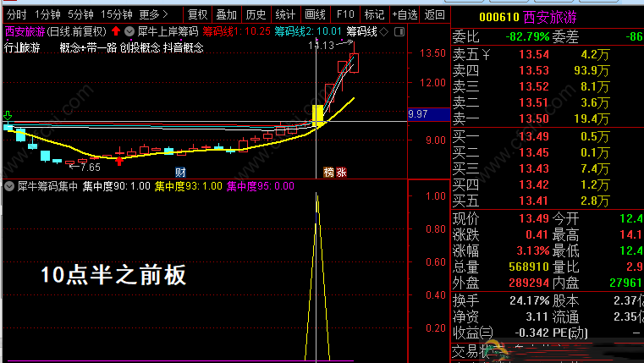Click the 涨 marker on timeline

click(x=341, y=172)
